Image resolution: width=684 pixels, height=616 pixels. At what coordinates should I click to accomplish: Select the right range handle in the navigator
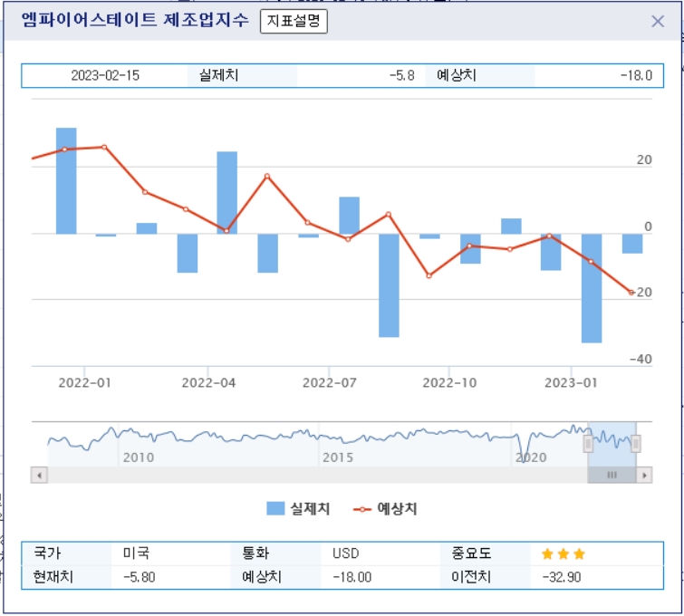636,444
